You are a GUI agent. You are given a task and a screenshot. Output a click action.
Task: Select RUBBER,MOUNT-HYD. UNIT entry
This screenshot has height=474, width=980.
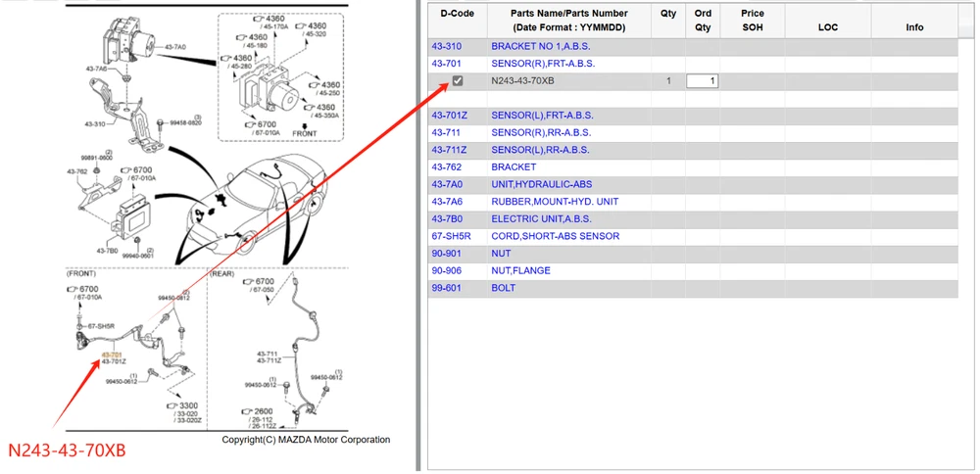[x=555, y=202]
